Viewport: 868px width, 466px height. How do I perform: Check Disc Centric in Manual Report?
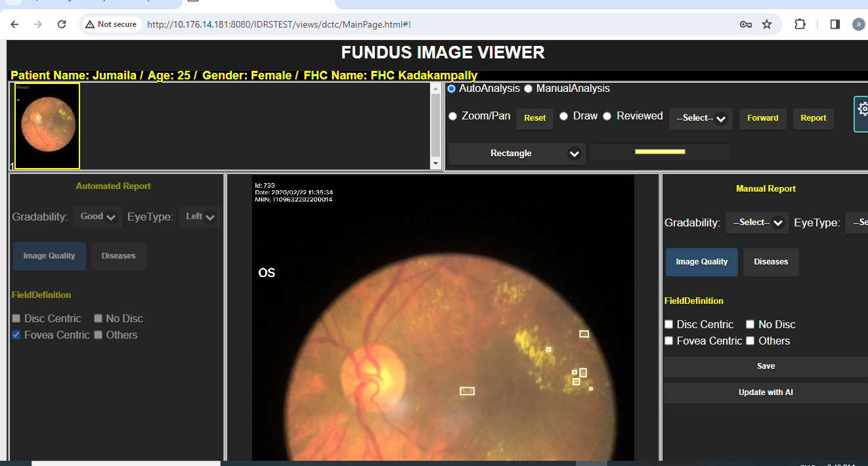(669, 324)
